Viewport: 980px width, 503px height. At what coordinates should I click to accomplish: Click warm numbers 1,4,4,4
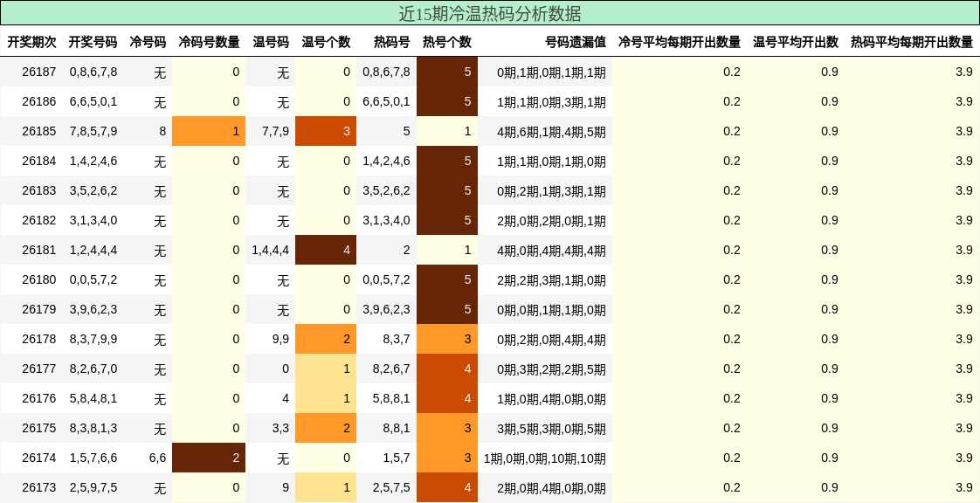[271, 250]
